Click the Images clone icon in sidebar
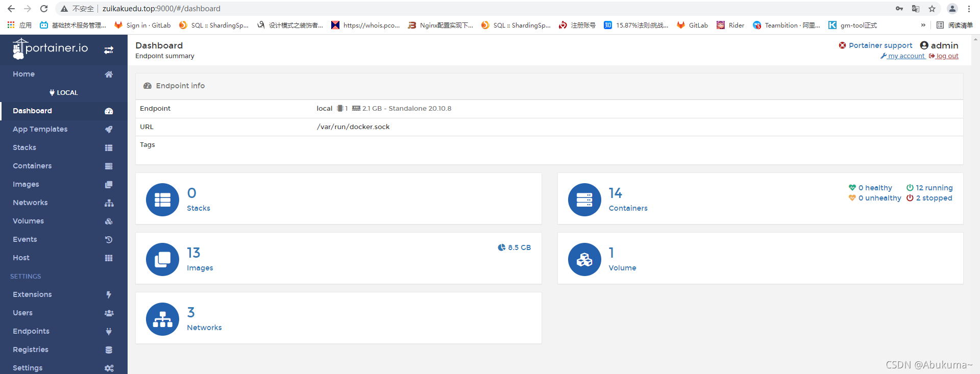This screenshot has width=980, height=374. (109, 185)
